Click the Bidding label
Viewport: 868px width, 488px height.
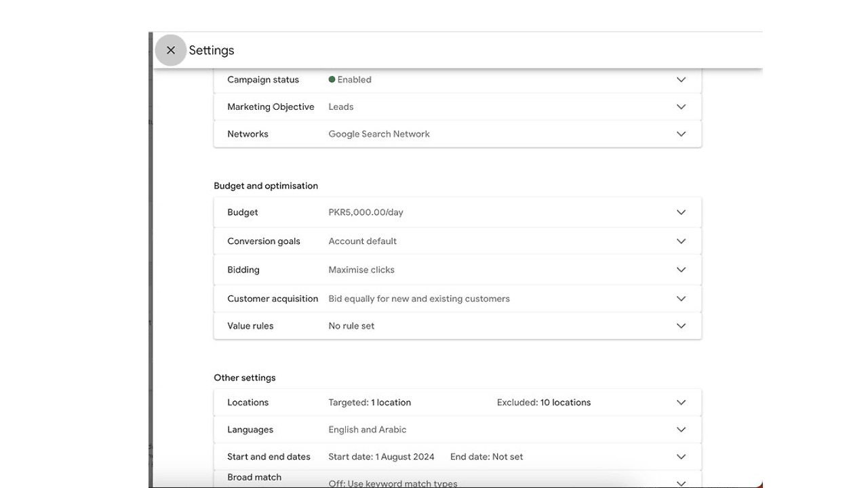click(x=243, y=270)
